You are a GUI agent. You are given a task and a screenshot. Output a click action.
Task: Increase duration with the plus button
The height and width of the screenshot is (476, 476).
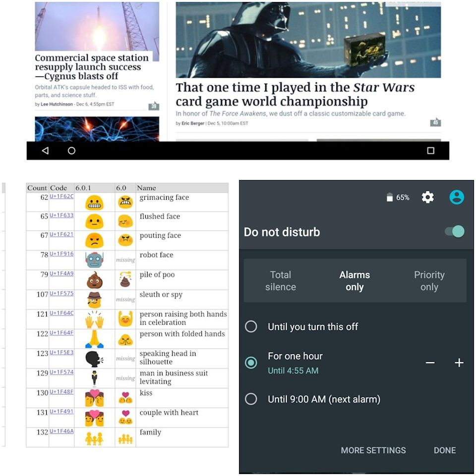pyautogui.click(x=459, y=363)
